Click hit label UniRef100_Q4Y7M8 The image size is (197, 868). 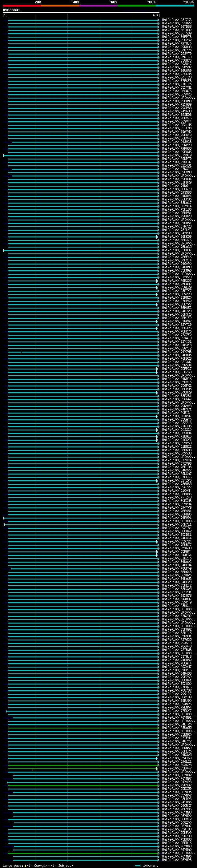177,352
